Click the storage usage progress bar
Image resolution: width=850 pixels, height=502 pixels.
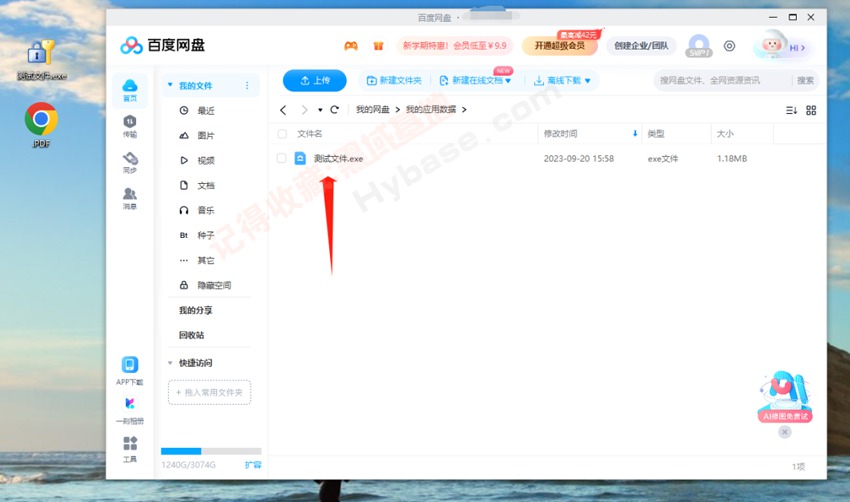pyautogui.click(x=211, y=451)
